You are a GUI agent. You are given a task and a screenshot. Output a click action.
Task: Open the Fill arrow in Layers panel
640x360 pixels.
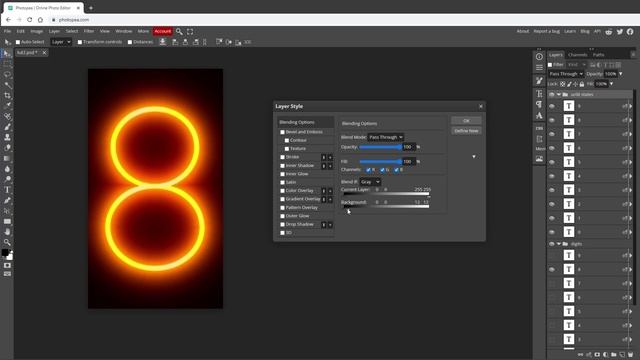coord(611,84)
